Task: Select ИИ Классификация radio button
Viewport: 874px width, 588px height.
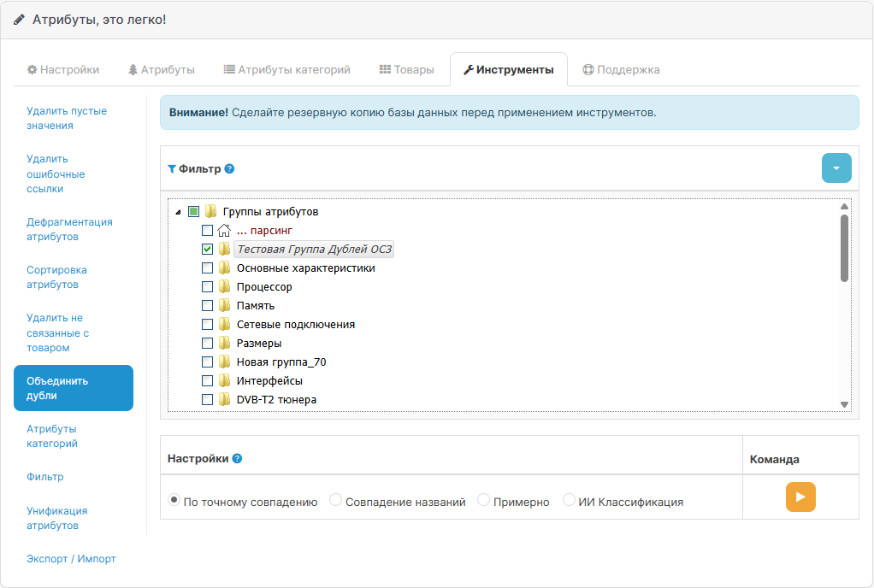Action: tap(570, 500)
